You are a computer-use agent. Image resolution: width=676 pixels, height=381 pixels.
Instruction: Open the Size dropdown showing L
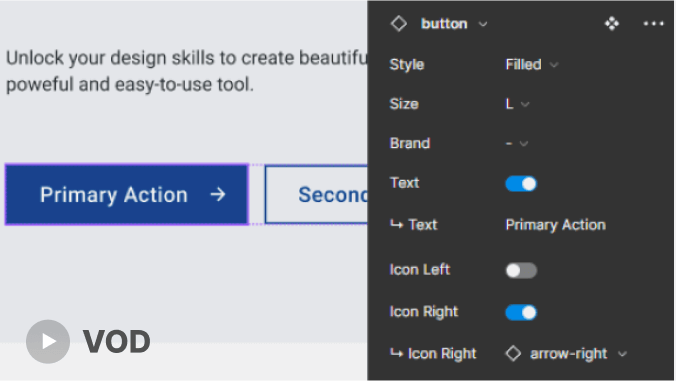coord(517,104)
